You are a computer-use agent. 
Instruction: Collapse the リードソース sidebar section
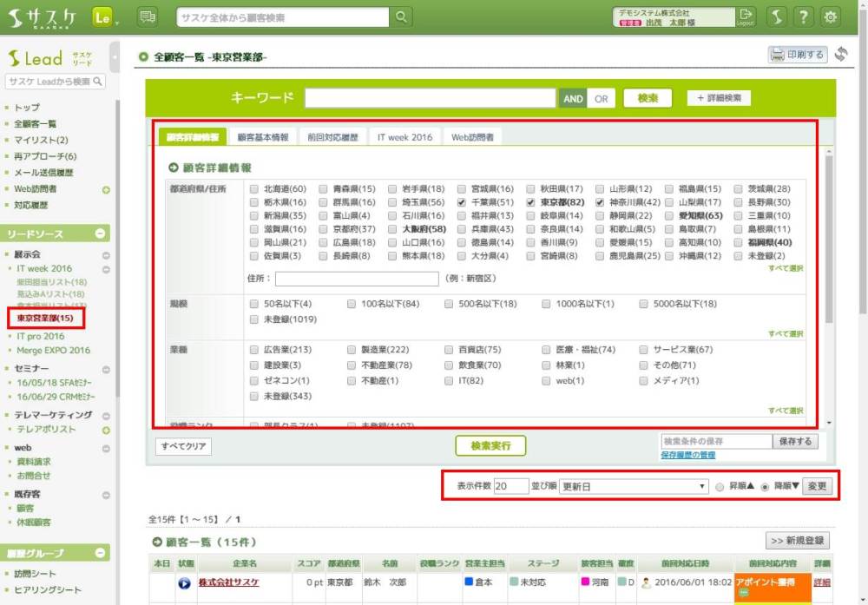pos(101,234)
